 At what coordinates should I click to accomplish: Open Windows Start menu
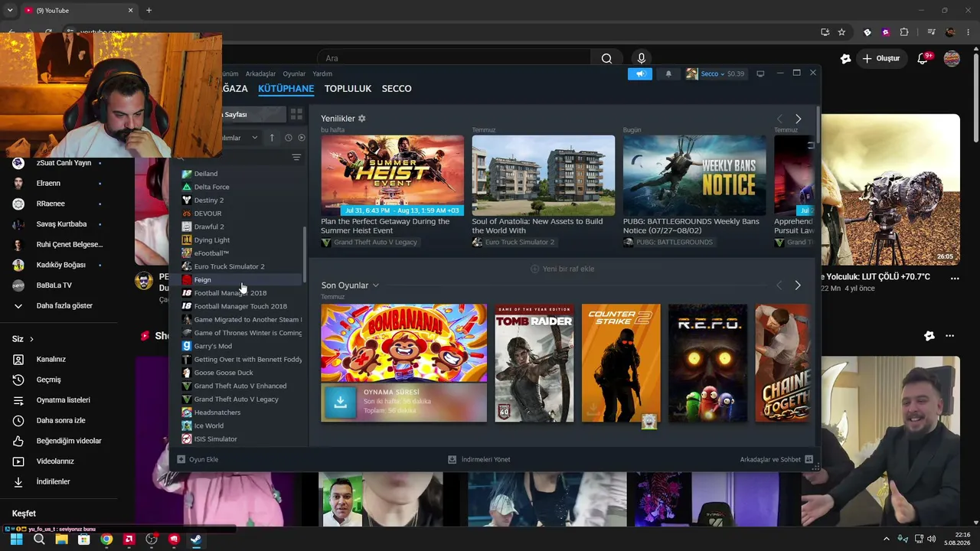[x=16, y=540]
